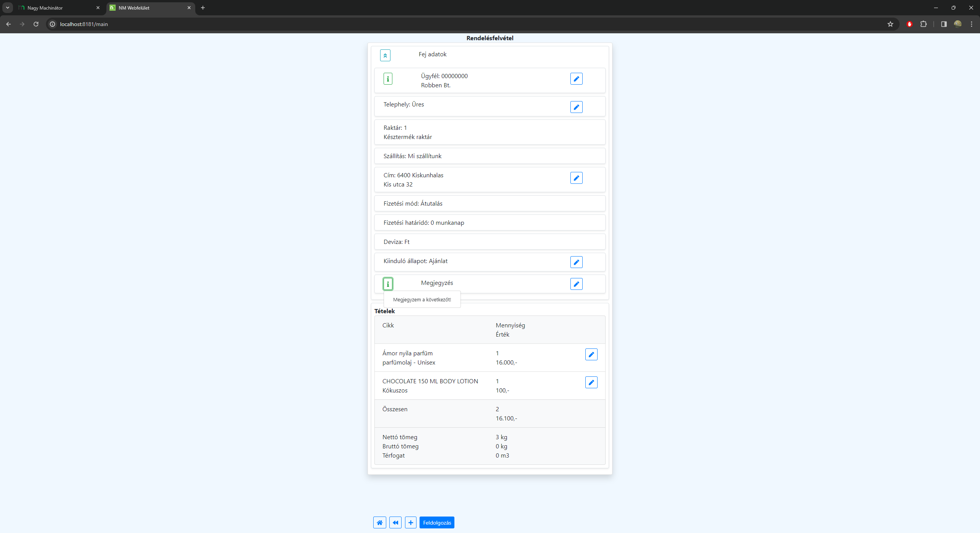This screenshot has width=980, height=533.
Task: Toggle the Megjegyzés info icon
Action: coord(388,284)
